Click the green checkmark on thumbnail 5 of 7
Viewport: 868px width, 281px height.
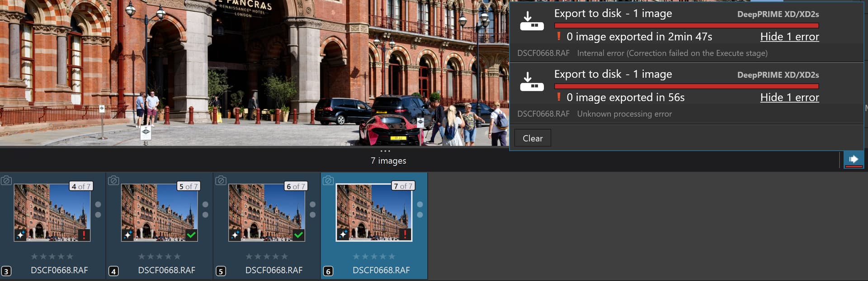point(191,234)
